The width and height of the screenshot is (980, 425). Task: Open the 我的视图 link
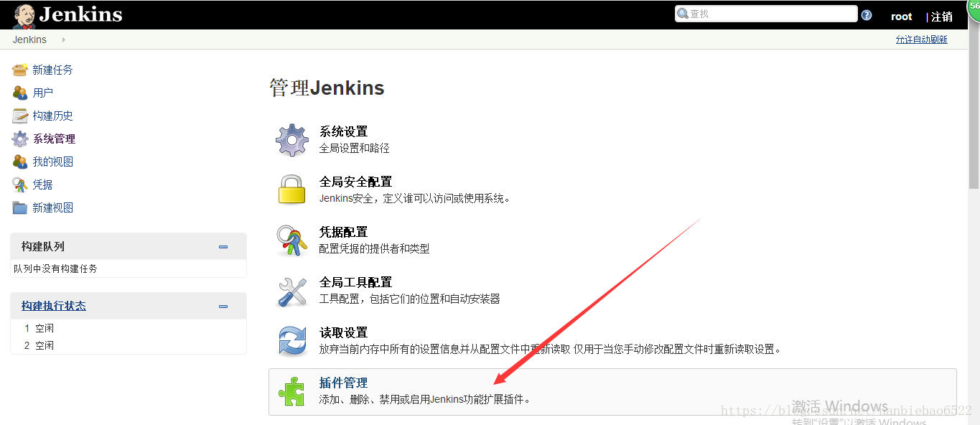point(52,162)
